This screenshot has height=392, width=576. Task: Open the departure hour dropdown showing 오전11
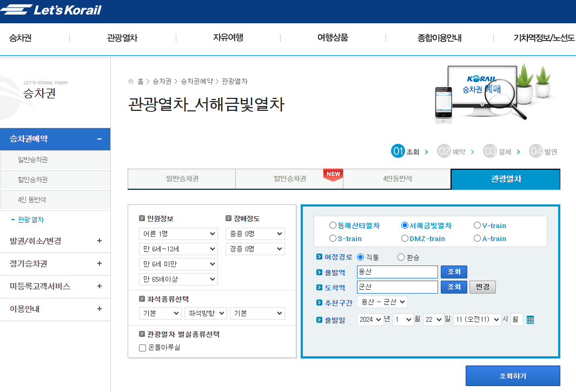click(x=477, y=320)
